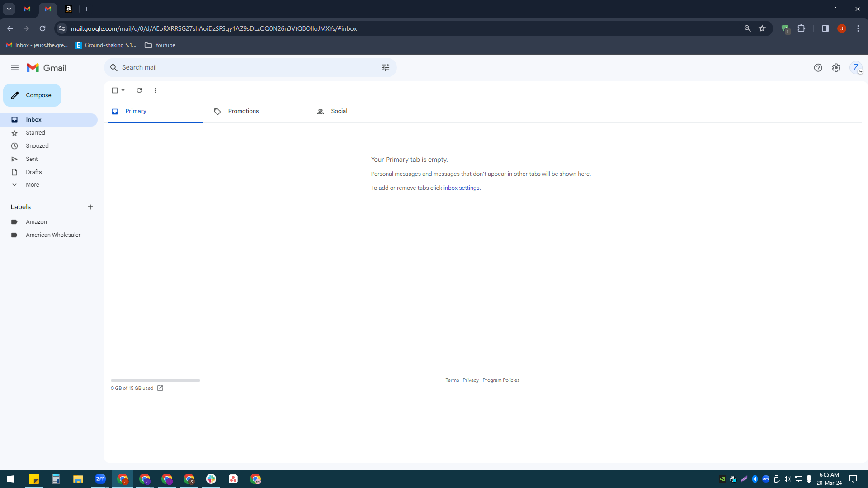Open the Windows Start menu
The image size is (868, 488).
tap(11, 479)
